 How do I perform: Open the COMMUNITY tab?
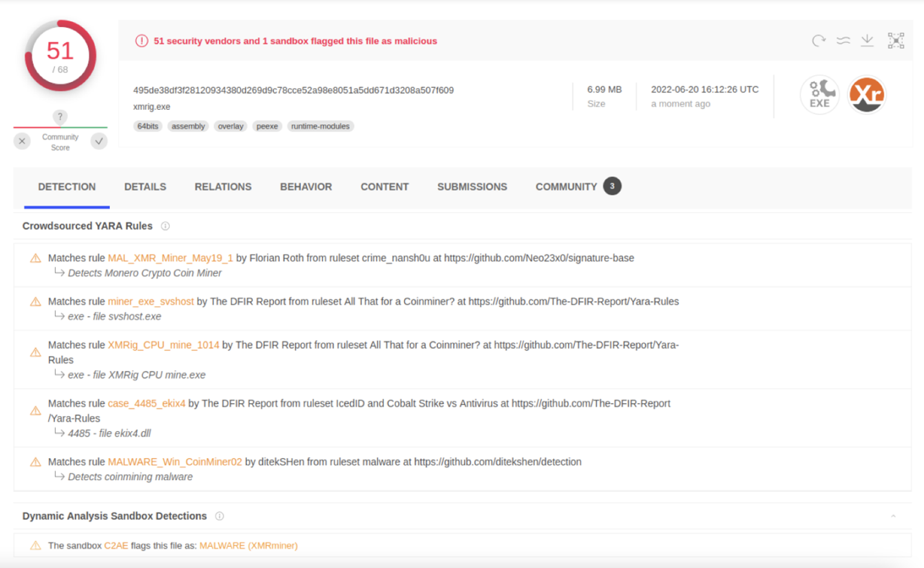pos(566,187)
